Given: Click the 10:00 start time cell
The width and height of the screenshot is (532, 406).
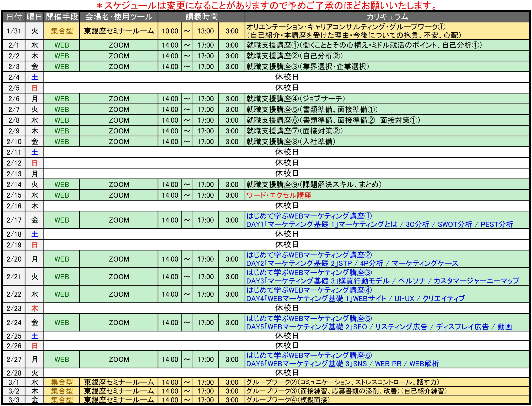Looking at the screenshot, I should (x=170, y=31).
